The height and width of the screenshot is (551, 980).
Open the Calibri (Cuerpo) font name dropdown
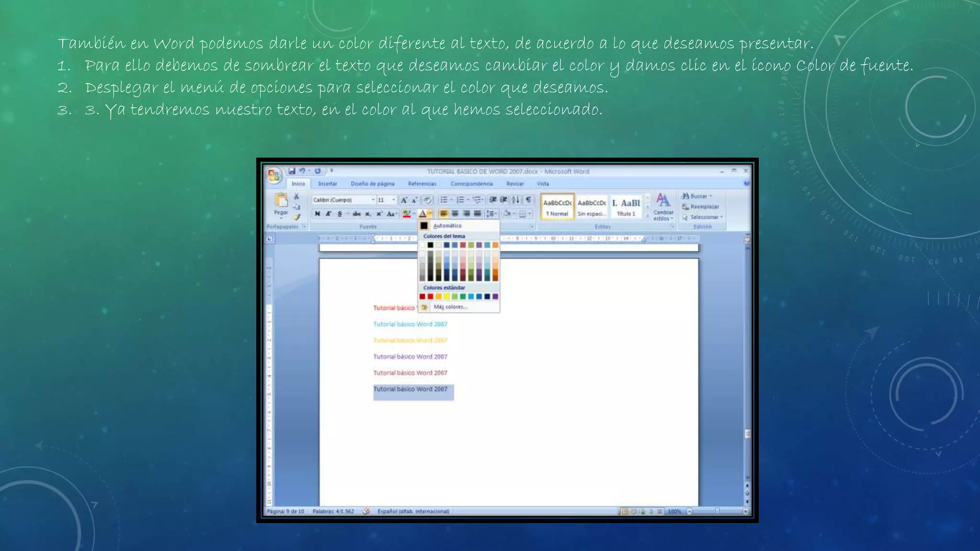pos(373,200)
